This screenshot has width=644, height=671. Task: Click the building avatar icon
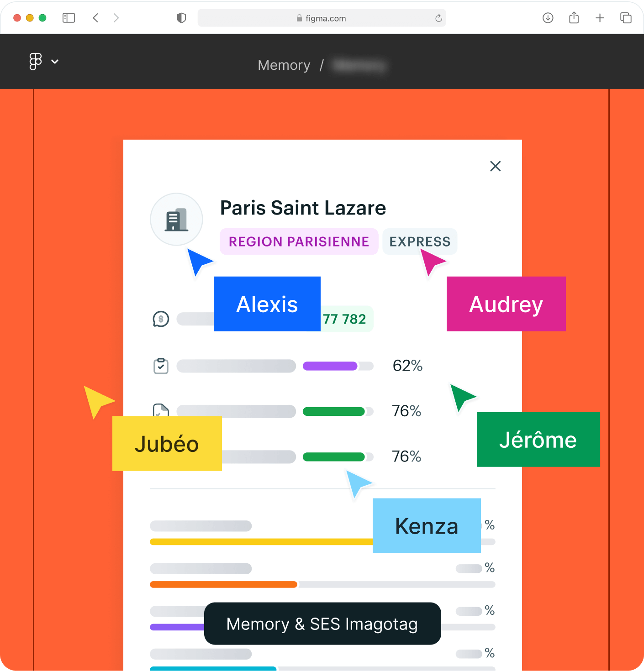176,219
